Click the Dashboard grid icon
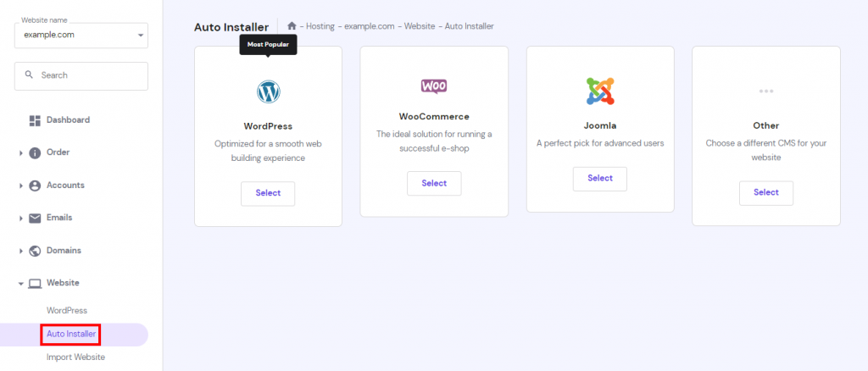 coord(35,120)
